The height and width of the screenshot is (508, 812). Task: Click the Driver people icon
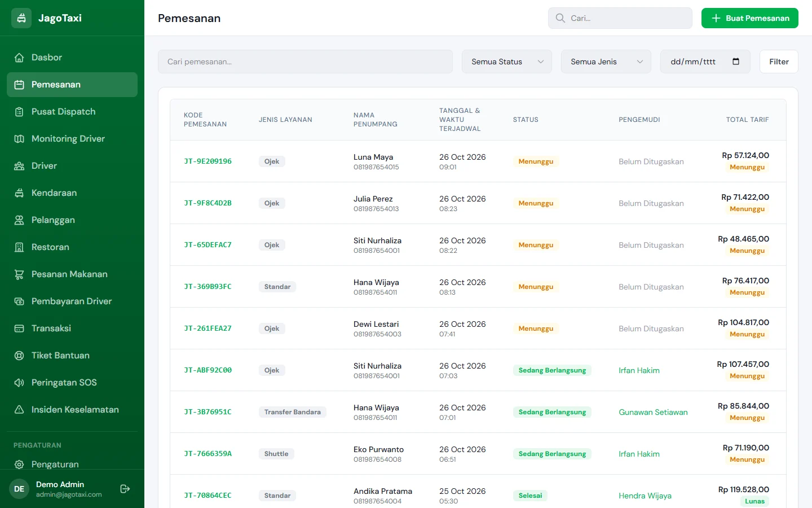[19, 166]
